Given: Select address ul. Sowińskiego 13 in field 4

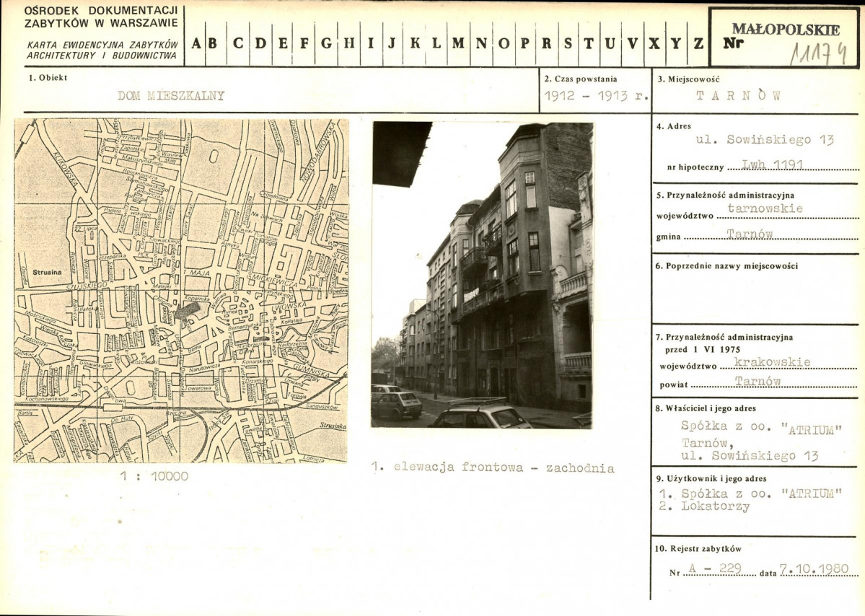Looking at the screenshot, I should [765, 139].
